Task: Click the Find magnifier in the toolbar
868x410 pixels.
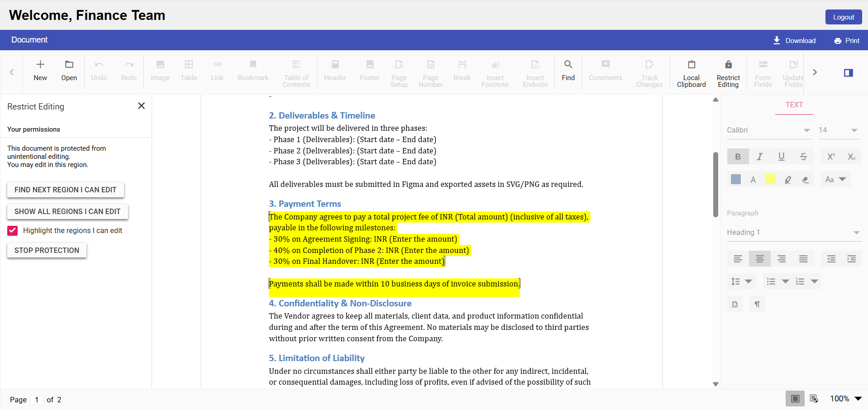Action: pyautogui.click(x=568, y=71)
